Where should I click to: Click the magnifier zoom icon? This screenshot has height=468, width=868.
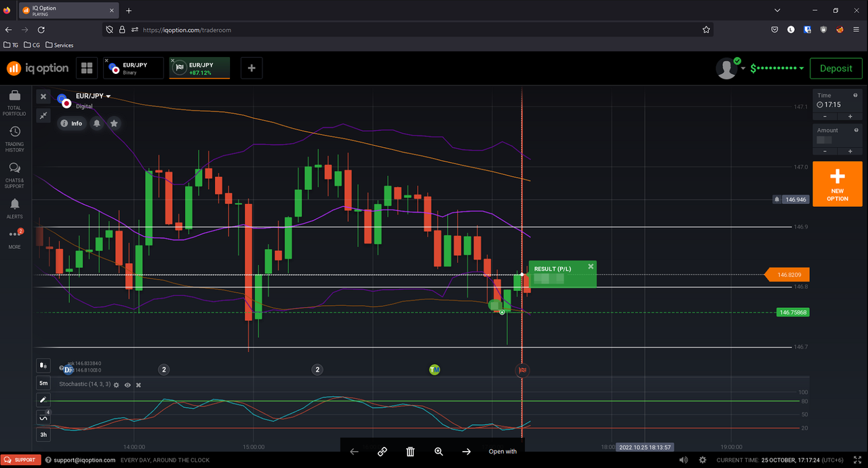[x=439, y=452]
